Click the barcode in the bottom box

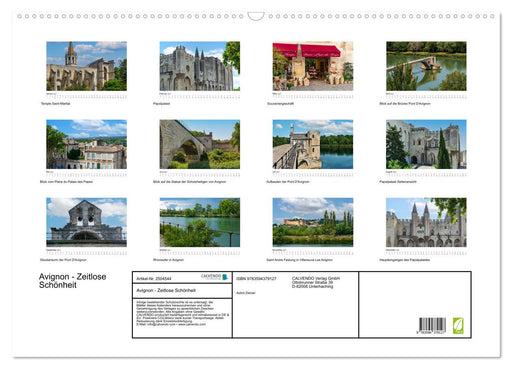pyautogui.click(x=432, y=326)
